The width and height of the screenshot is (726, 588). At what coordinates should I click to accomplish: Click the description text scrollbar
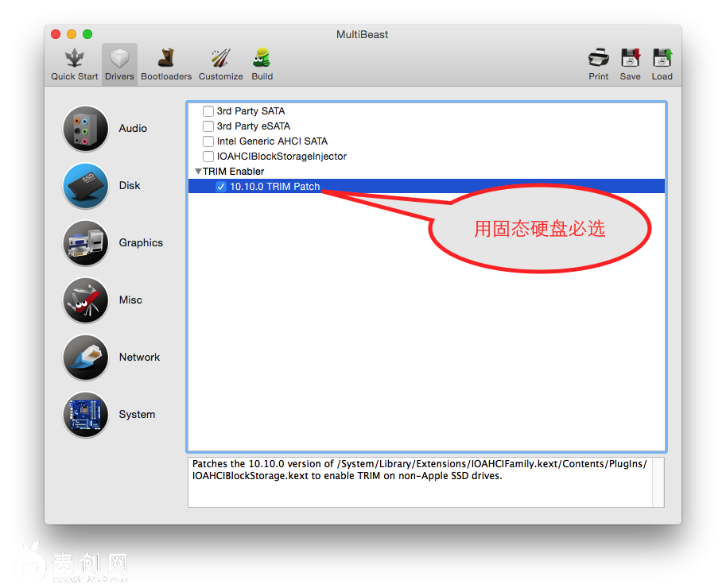[x=658, y=482]
